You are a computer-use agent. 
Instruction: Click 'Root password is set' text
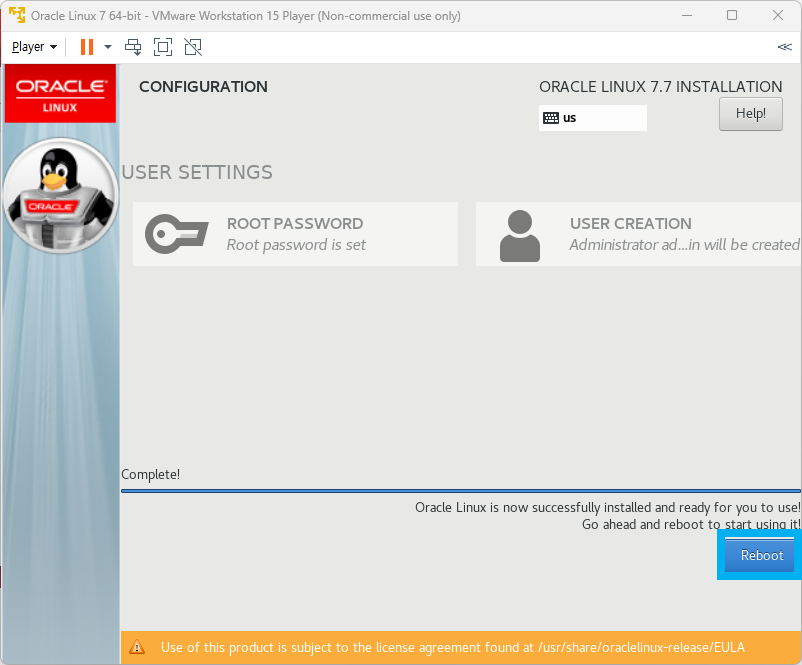[296, 245]
